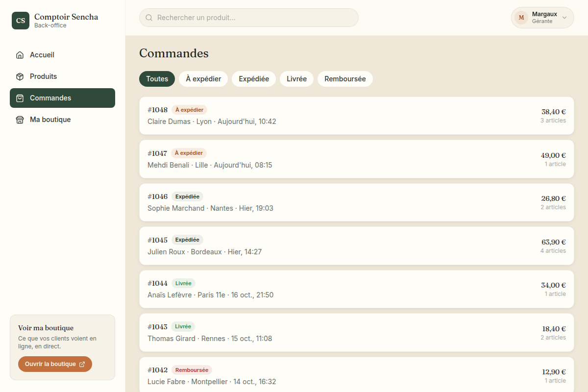Click the M avatar of Margaux

[521, 18]
